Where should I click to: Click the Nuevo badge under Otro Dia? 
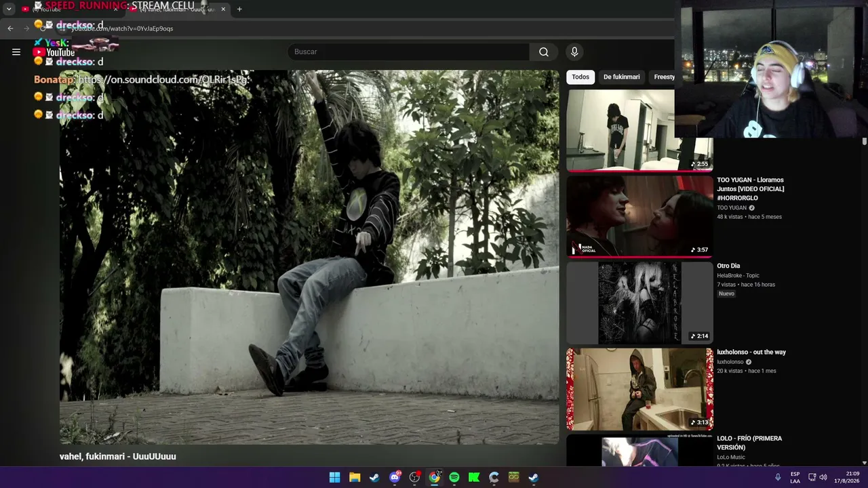tap(726, 293)
